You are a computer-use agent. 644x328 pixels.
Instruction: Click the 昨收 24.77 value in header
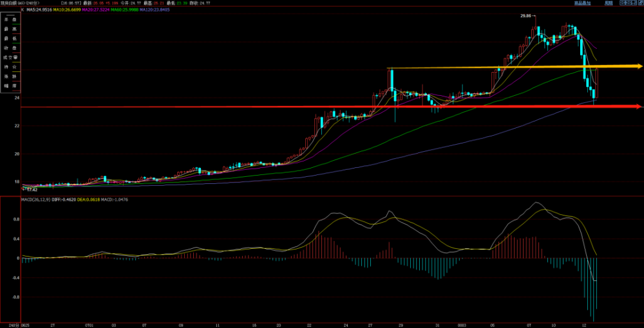pos(205,3)
